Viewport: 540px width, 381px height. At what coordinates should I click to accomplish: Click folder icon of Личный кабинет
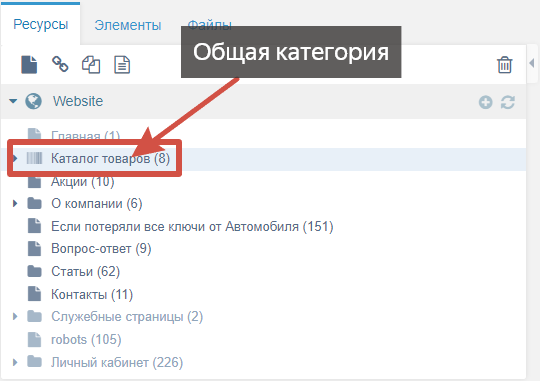(x=34, y=362)
